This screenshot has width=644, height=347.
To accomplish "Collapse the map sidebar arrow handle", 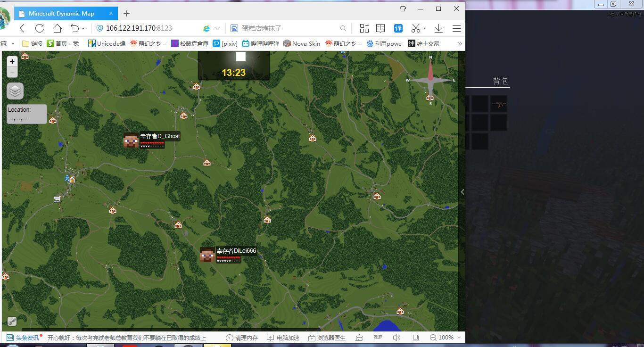I will [462, 192].
